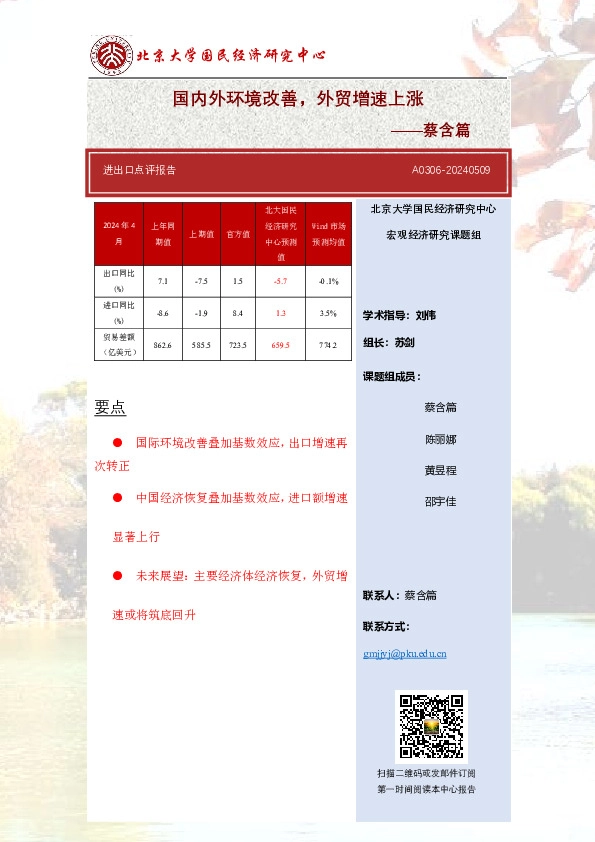Select the byline ——蔡含篇 under the title
Viewport: 595px width, 842px height.
(430, 130)
